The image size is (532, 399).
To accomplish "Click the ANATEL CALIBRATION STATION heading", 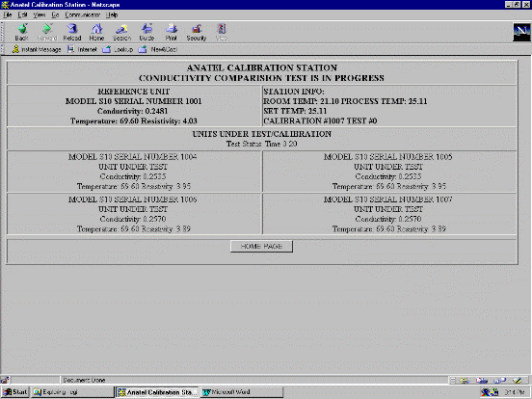I will [x=262, y=67].
